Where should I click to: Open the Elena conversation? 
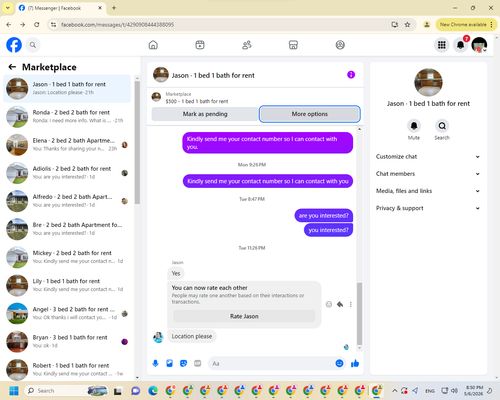pyautogui.click(x=67, y=145)
